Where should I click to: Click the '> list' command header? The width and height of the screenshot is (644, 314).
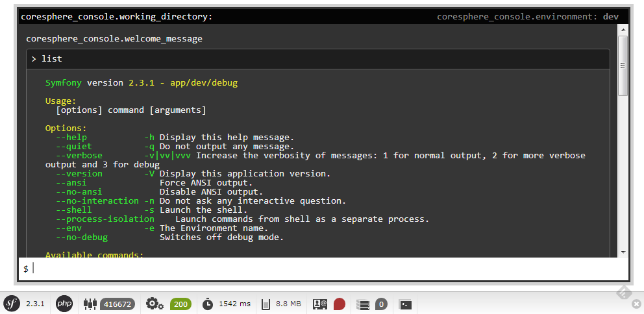tap(318, 59)
